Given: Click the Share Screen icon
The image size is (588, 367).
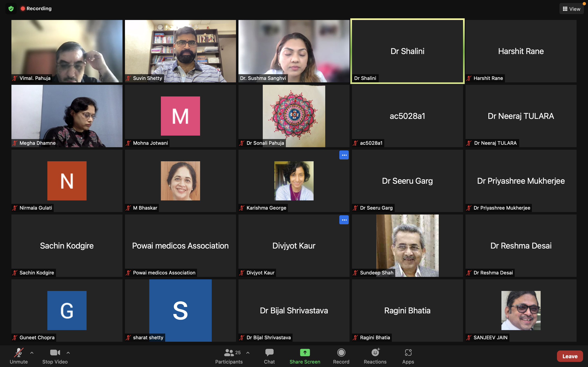Looking at the screenshot, I should point(305,353).
